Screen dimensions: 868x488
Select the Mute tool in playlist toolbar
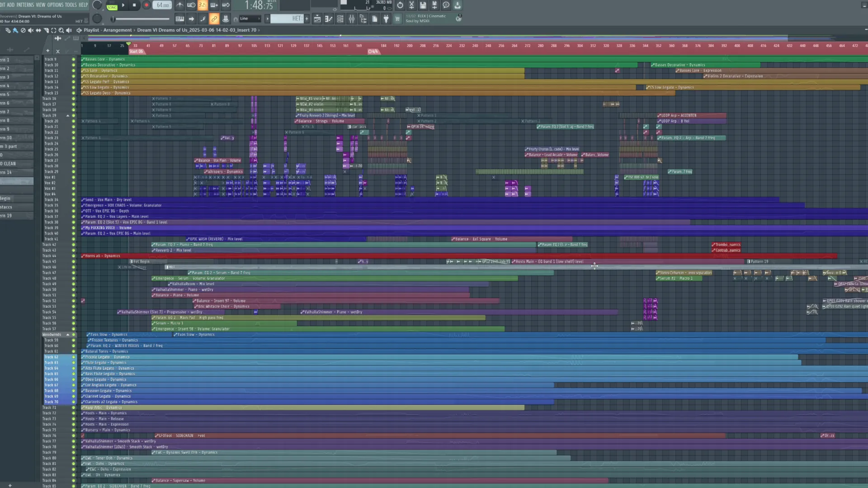31,30
